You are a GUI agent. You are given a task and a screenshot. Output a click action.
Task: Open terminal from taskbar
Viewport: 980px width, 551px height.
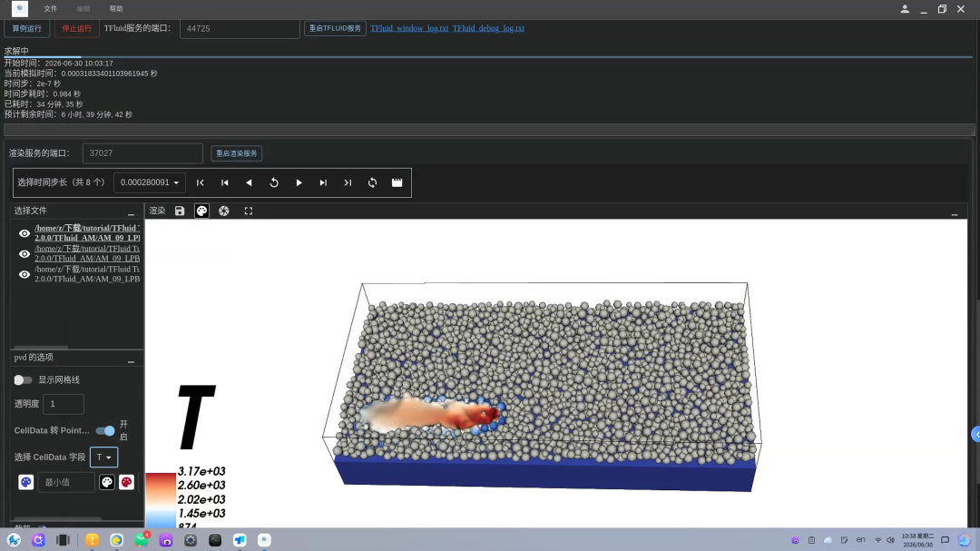coord(215,540)
